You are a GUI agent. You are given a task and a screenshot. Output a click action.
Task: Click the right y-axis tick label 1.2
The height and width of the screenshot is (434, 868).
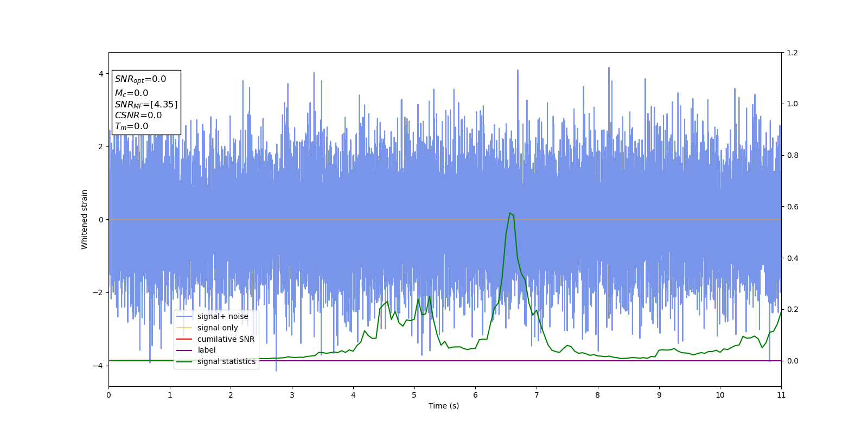click(792, 53)
